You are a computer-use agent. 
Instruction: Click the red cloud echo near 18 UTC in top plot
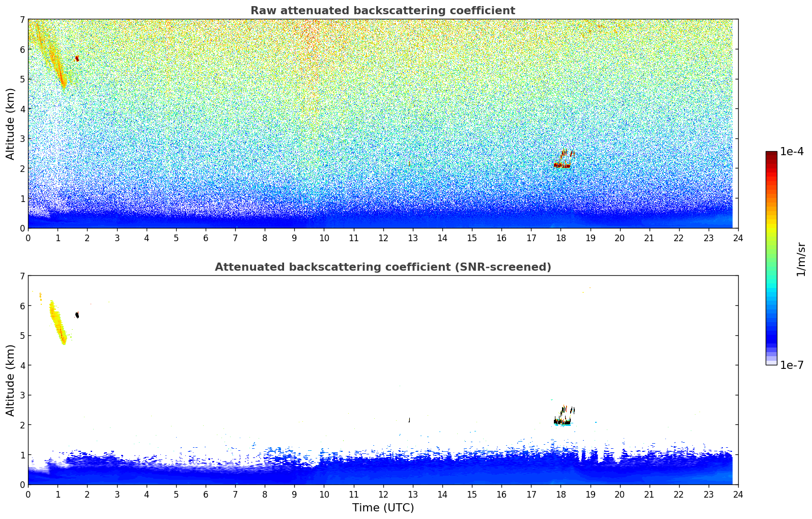[x=563, y=160]
